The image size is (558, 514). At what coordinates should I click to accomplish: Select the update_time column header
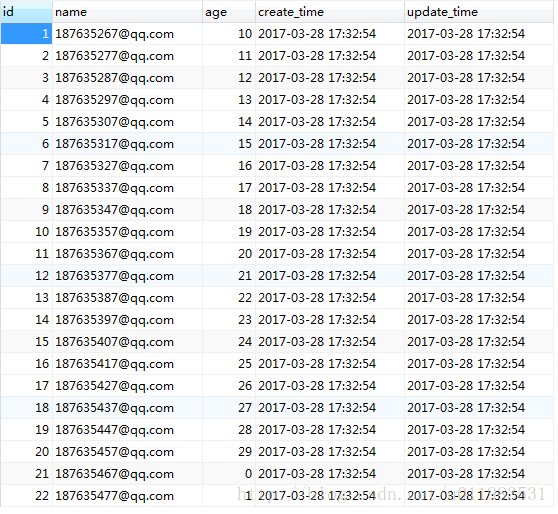pyautogui.click(x=479, y=12)
